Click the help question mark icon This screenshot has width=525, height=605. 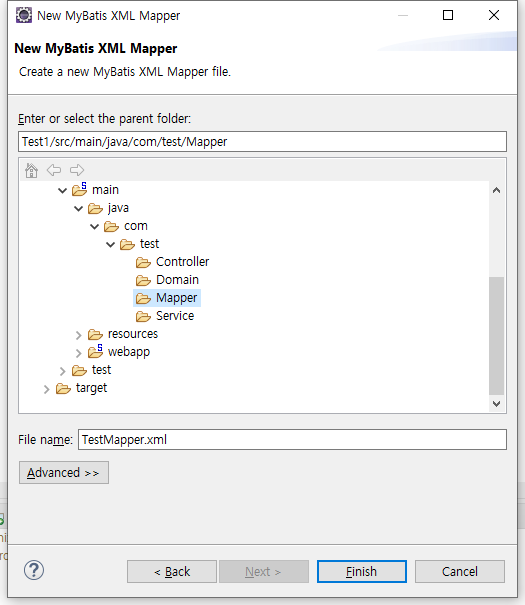pos(34,570)
